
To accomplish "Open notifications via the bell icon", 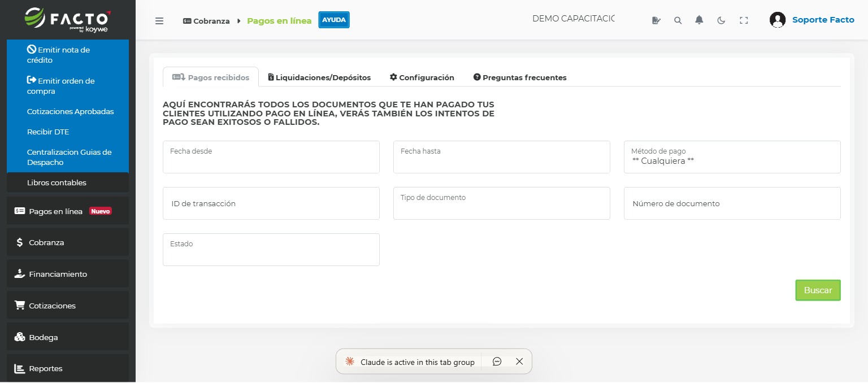I will click(699, 20).
